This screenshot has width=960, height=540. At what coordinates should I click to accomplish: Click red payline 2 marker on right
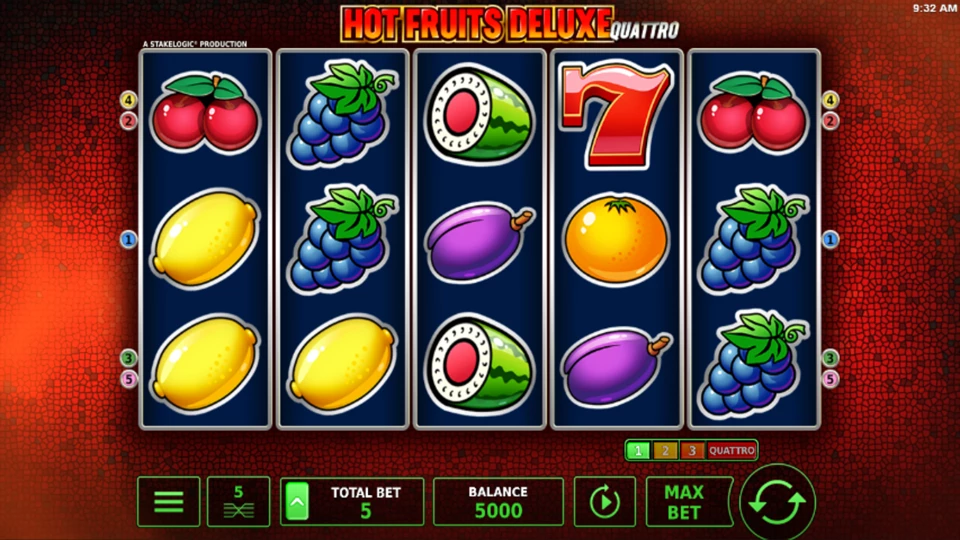point(830,121)
